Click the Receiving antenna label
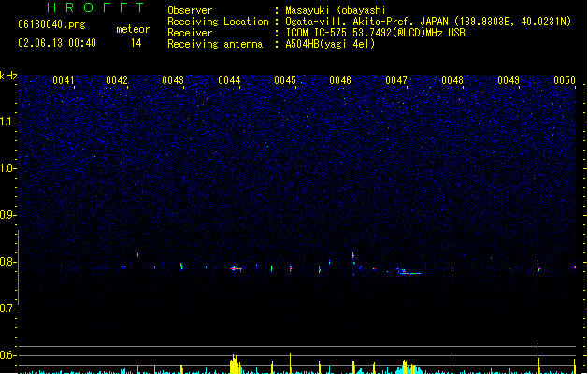Image resolution: width=588 pixels, height=374 pixels. coord(215,44)
